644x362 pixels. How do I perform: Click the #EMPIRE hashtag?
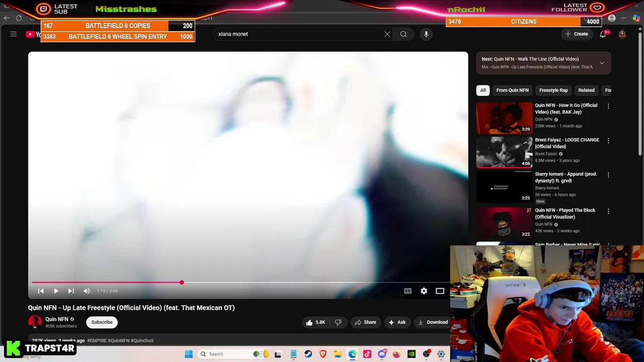coord(97,340)
